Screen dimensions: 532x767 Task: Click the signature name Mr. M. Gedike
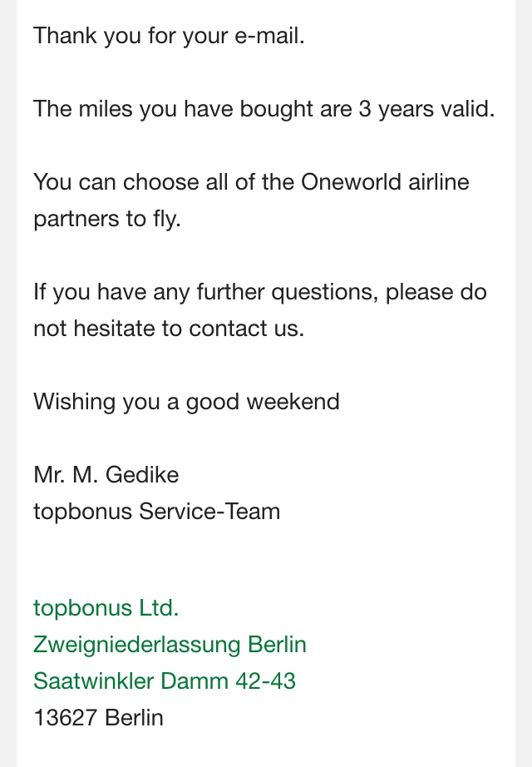click(x=106, y=475)
